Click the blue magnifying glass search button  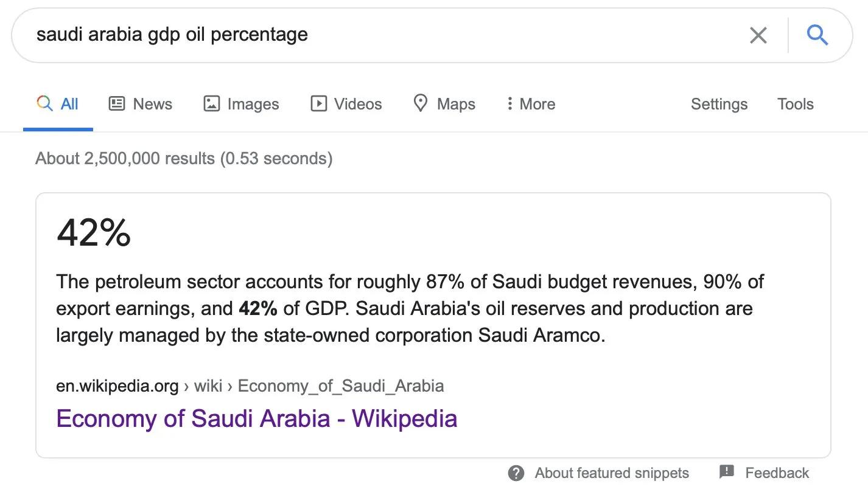click(x=817, y=35)
